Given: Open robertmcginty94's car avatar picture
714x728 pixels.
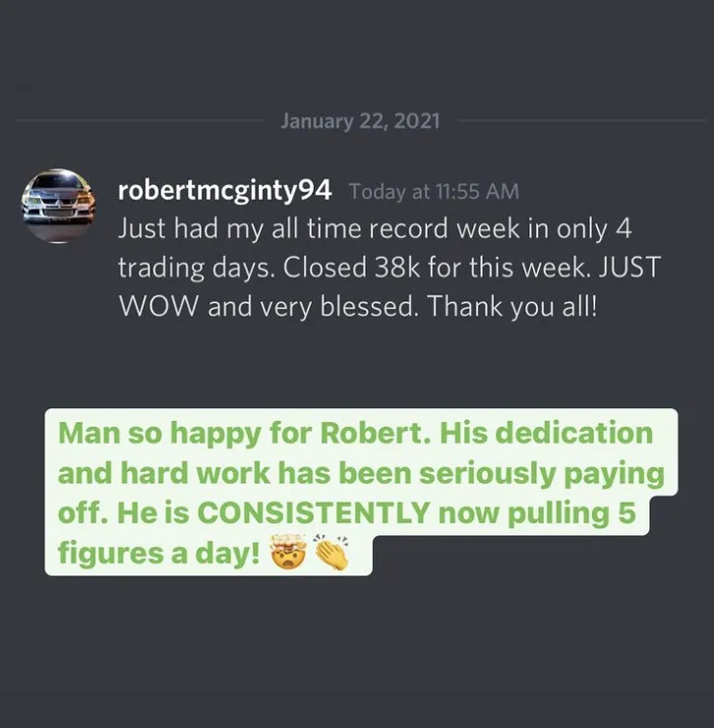Looking at the screenshot, I should [x=59, y=206].
